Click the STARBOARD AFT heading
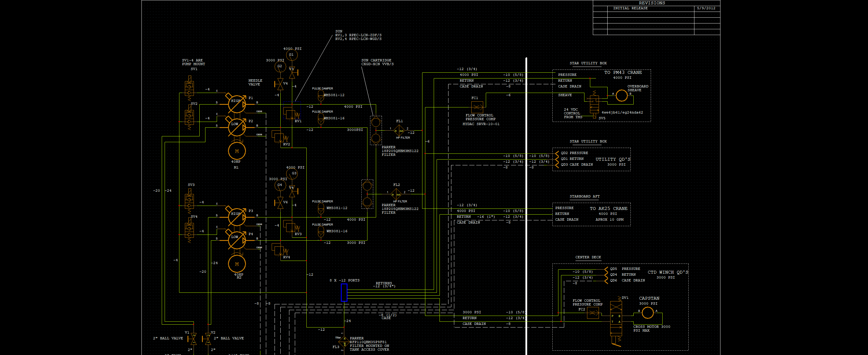The height and width of the screenshot is (355, 868). (x=584, y=196)
